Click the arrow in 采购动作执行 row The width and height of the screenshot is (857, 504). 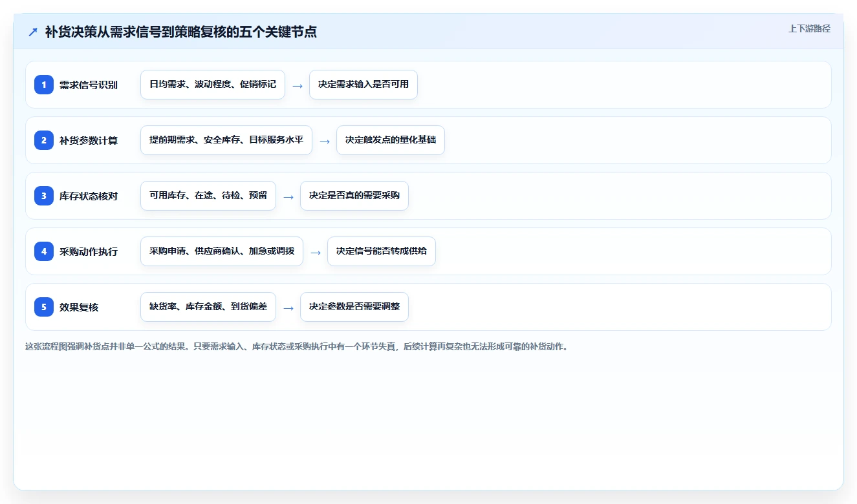[316, 252]
